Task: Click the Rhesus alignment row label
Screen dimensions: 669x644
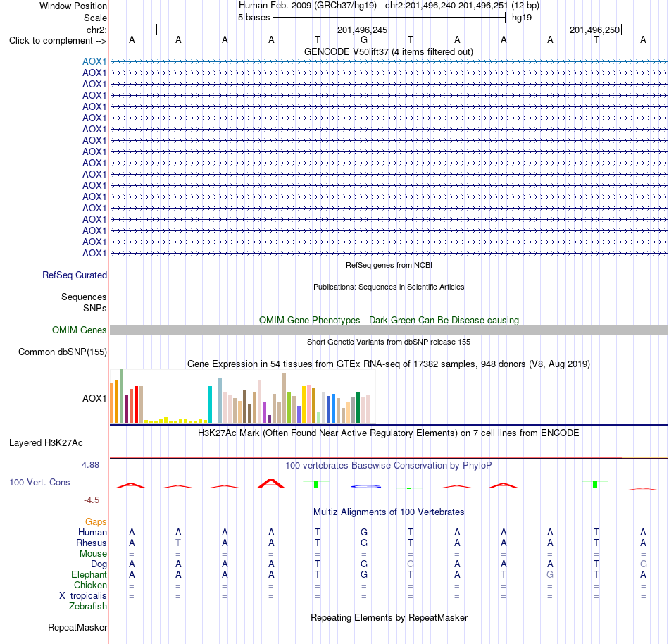Action: click(x=92, y=543)
